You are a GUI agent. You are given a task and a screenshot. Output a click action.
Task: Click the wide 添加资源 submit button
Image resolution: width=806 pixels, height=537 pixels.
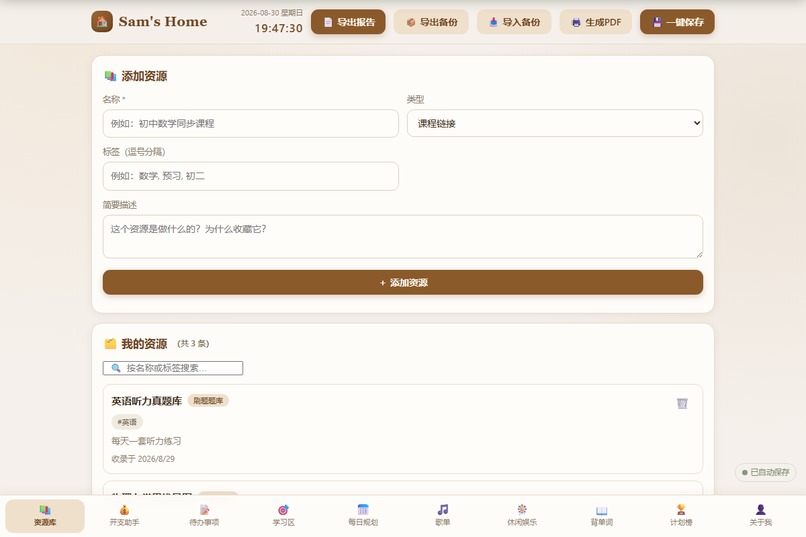click(x=403, y=283)
